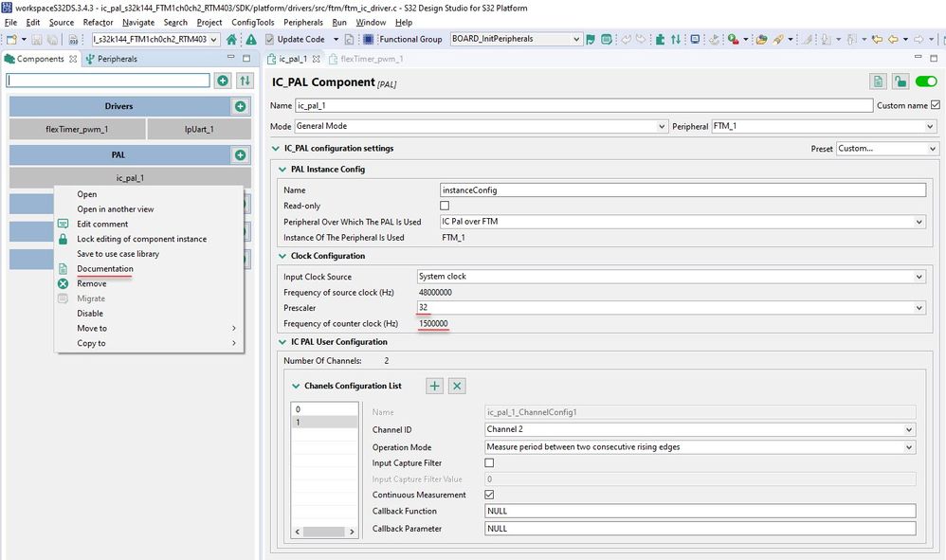Open the Move to submenu
Screen dimensions: 946x560
(x=149, y=329)
